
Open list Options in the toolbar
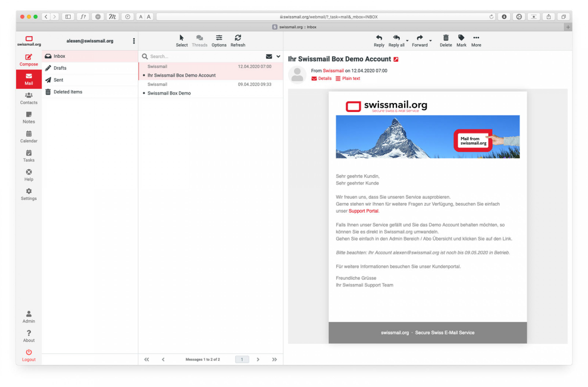(219, 41)
